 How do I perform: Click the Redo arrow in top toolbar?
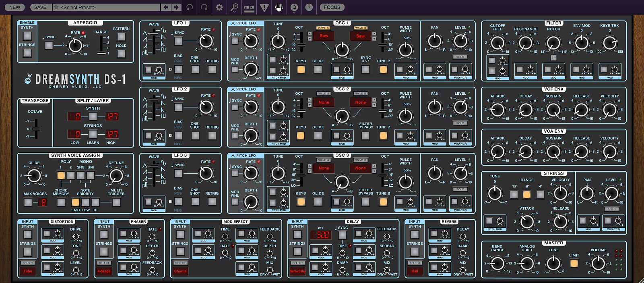[x=204, y=7]
